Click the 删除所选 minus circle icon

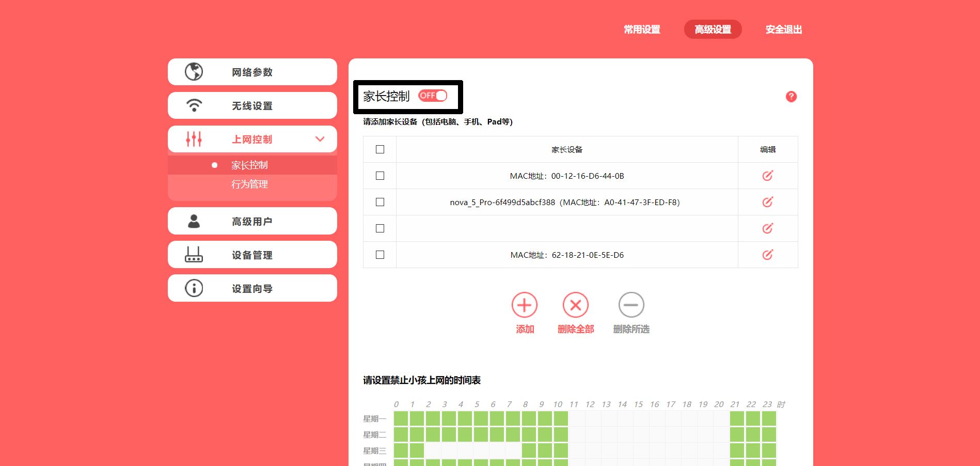tap(631, 305)
